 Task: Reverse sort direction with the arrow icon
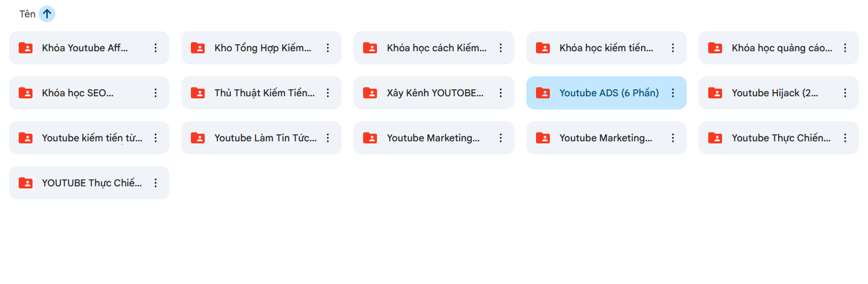tap(47, 13)
